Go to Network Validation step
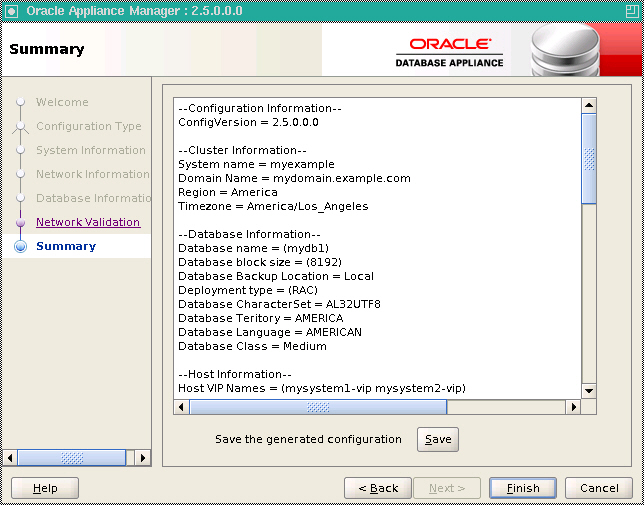 point(88,222)
